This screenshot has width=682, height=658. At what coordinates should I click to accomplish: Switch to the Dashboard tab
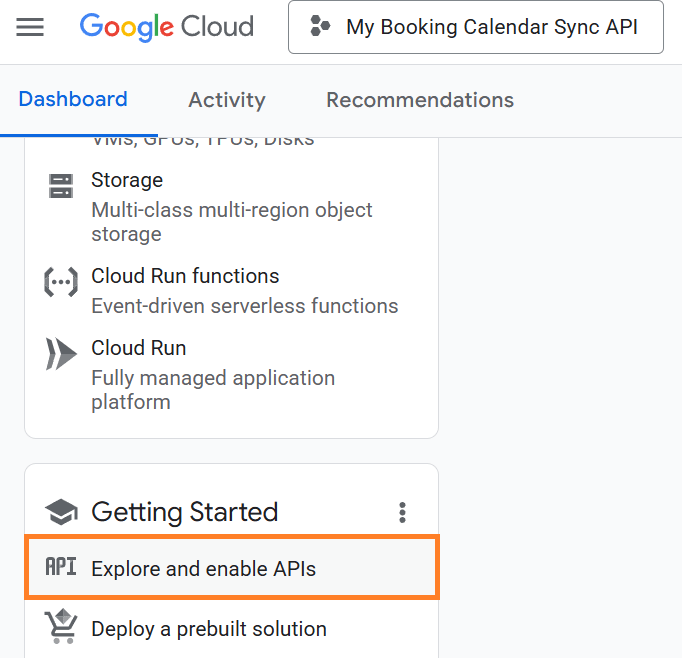pos(73,100)
